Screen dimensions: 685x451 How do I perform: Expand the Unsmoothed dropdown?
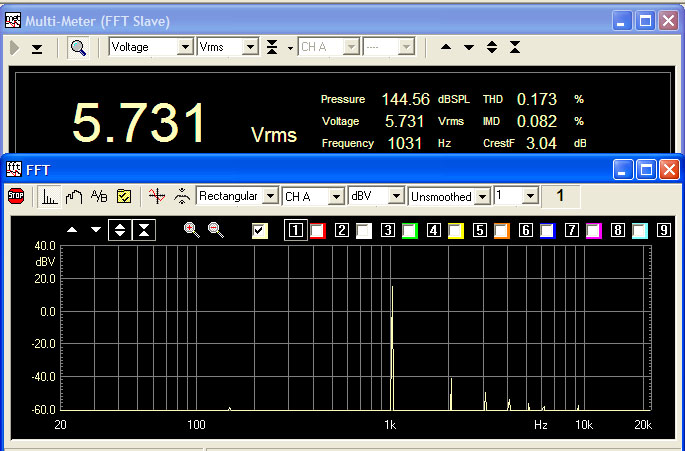point(482,196)
